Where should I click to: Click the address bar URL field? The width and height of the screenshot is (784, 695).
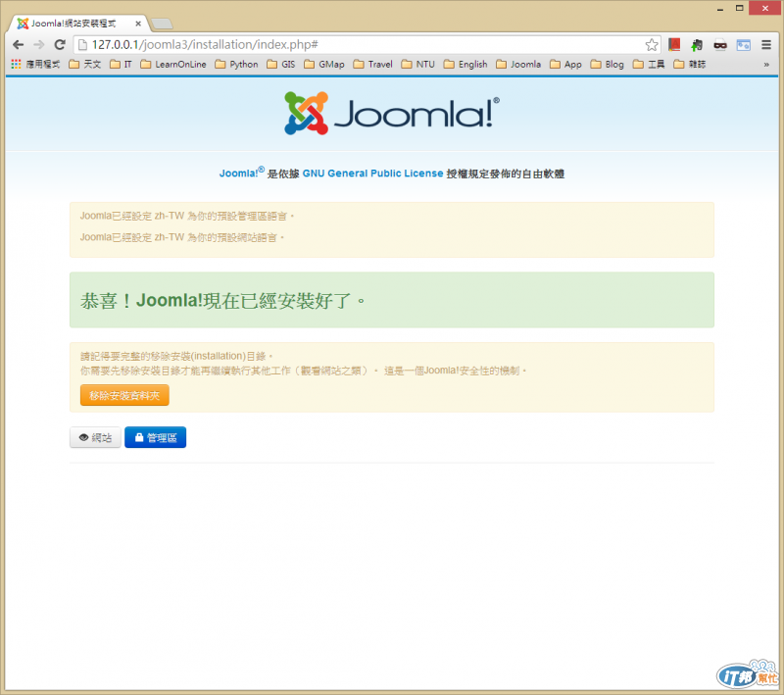point(367,44)
